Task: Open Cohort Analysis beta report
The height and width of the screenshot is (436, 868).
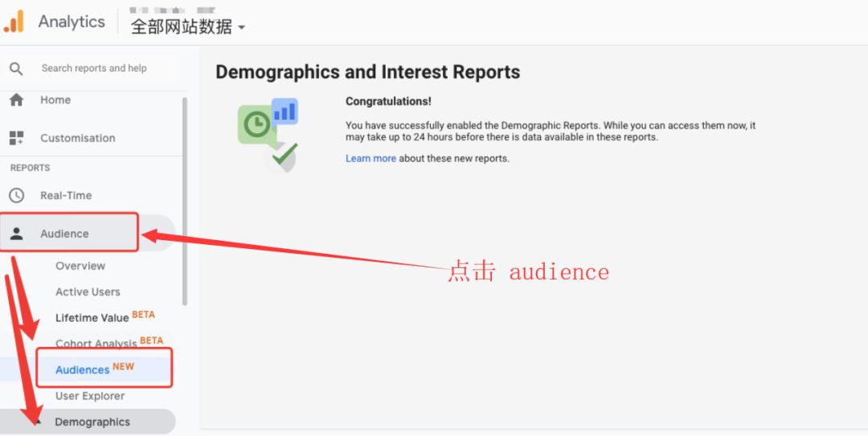Action: coord(96,343)
